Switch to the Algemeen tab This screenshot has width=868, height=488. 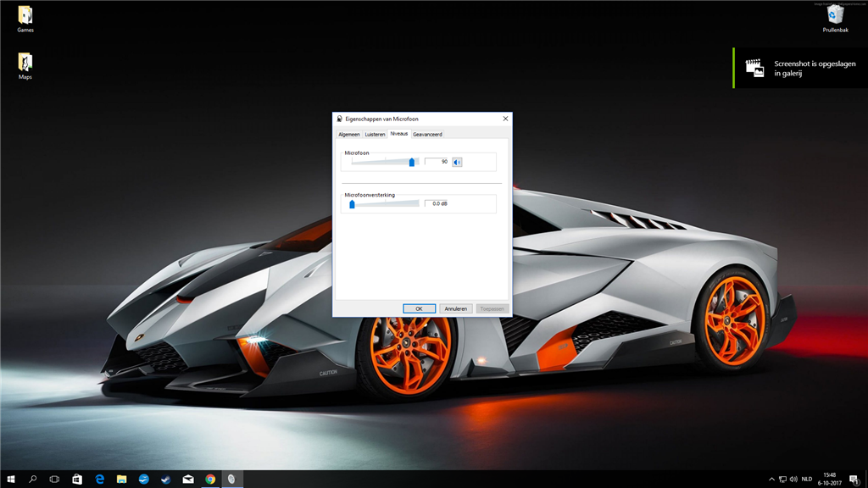coord(348,134)
